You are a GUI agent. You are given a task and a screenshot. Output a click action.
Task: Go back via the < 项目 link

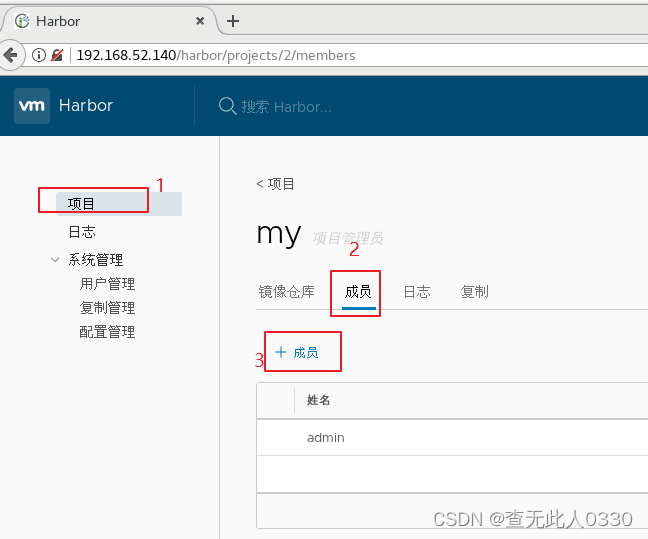click(275, 184)
